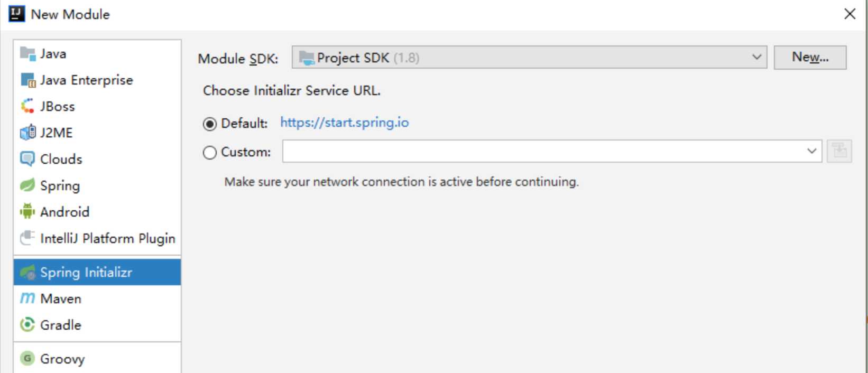The width and height of the screenshot is (868, 373).
Task: Select the Default Initializr URL radio button
Action: pyautogui.click(x=210, y=124)
